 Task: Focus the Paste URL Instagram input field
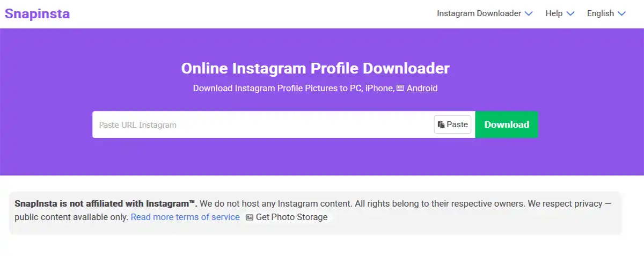pos(263,125)
